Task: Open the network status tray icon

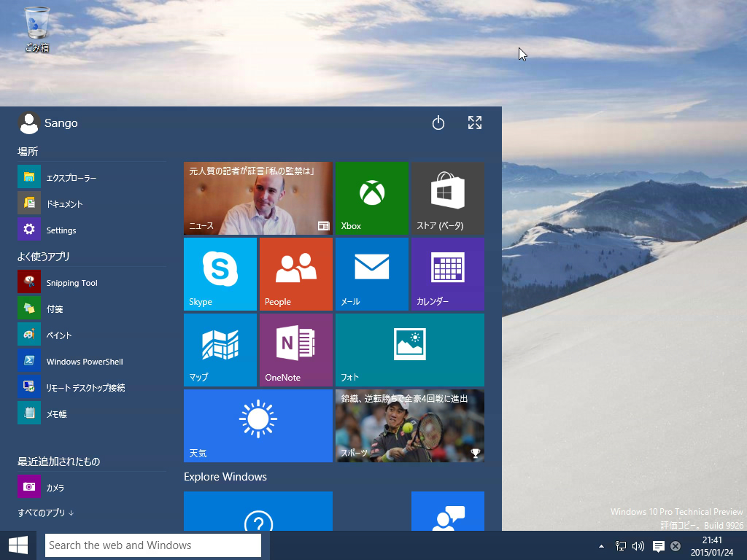Action: click(x=620, y=545)
